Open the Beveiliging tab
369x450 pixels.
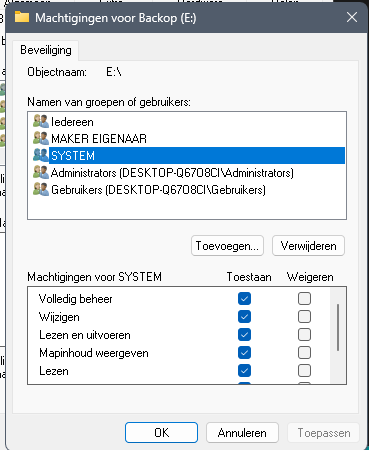click(x=46, y=50)
